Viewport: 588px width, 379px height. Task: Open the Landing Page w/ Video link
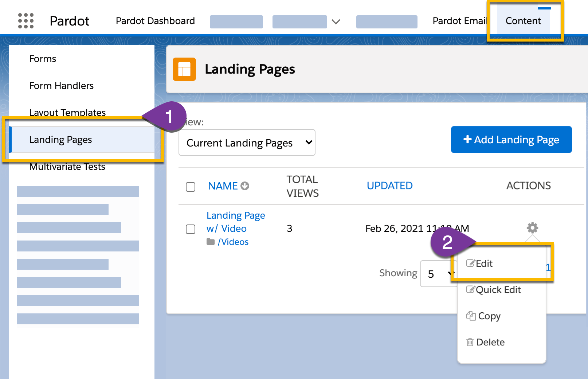click(236, 222)
